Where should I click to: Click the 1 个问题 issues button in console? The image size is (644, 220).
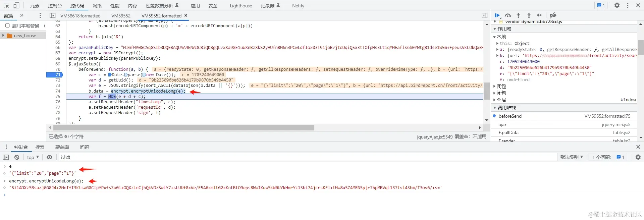coord(608,157)
